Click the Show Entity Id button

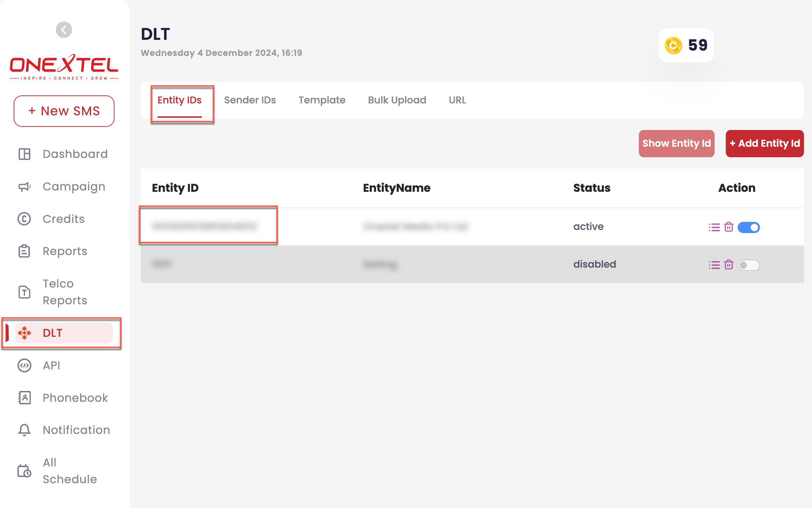point(676,143)
